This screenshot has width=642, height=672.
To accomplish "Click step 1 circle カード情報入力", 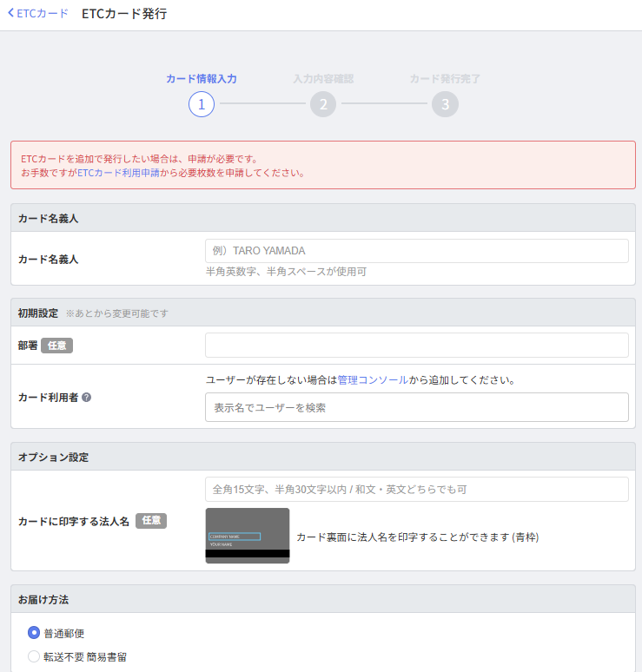I will pyautogui.click(x=202, y=104).
